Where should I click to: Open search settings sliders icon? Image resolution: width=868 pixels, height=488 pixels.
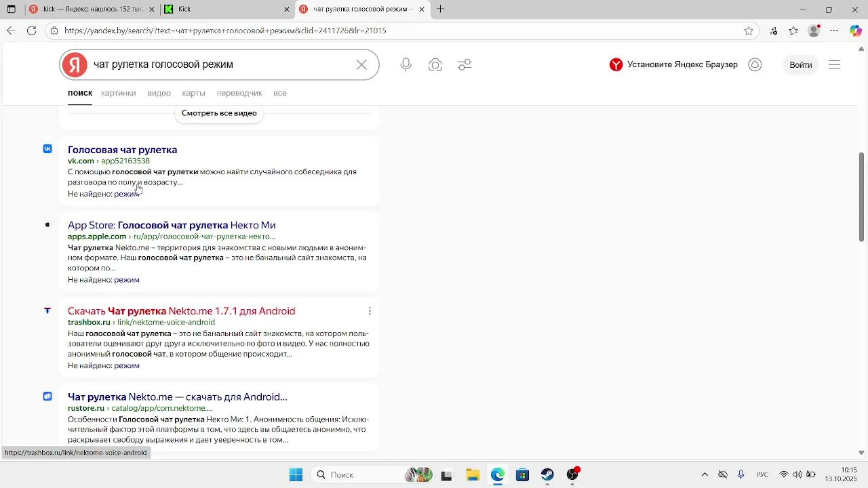point(465,65)
